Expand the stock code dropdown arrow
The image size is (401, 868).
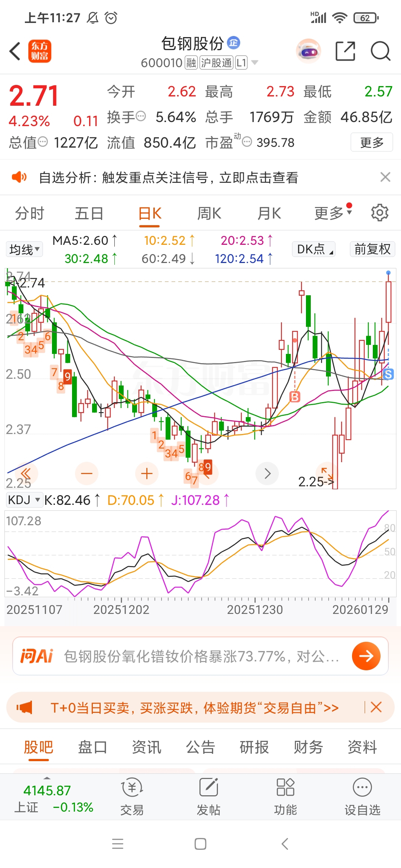click(x=255, y=62)
